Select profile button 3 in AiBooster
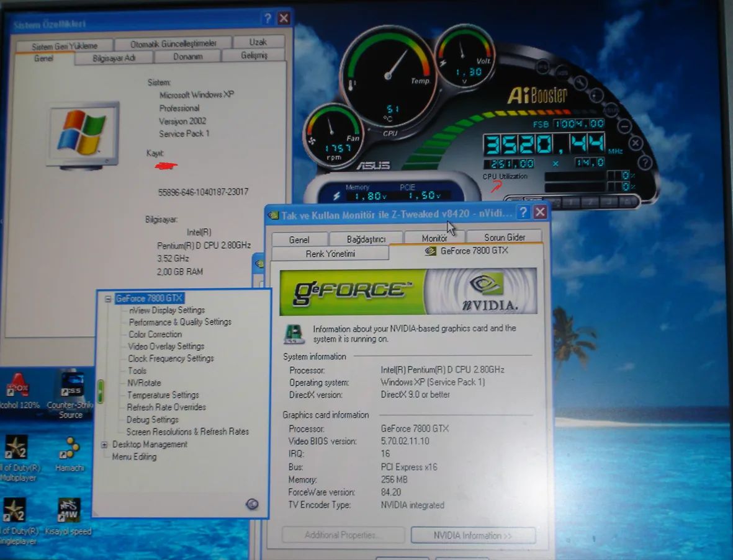733x560 pixels. point(609,202)
